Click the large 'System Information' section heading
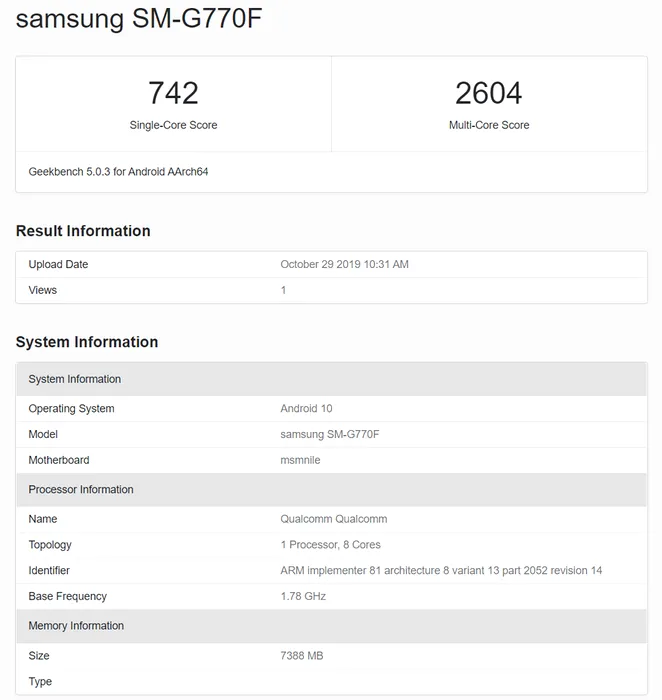Screen dimensions: 662x700 (x=87, y=342)
